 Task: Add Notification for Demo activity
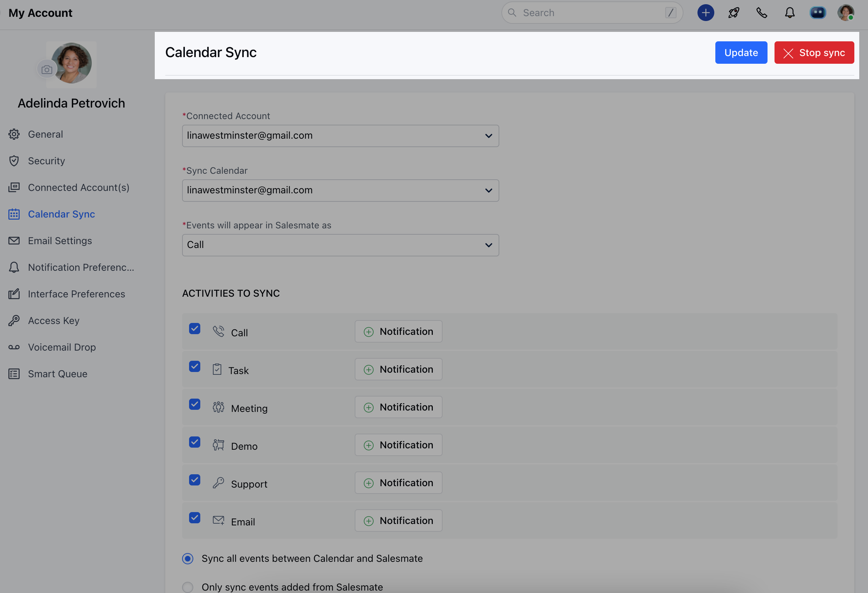398,444
